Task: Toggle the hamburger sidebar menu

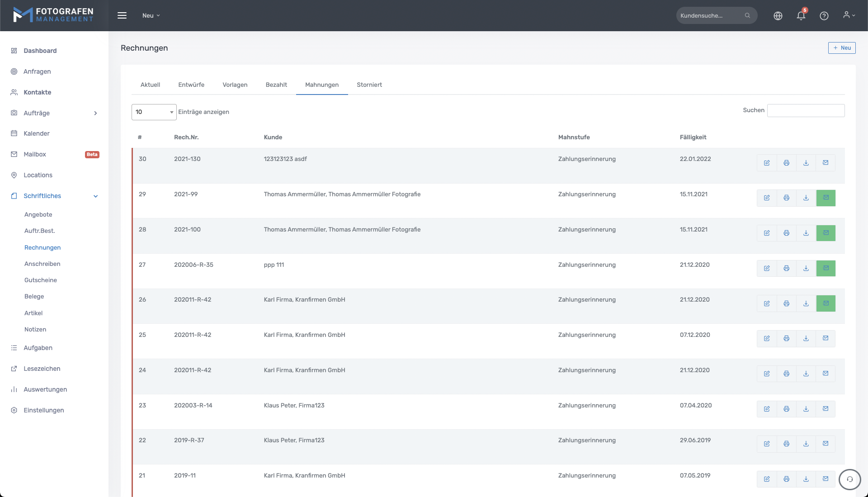Action: 122,16
